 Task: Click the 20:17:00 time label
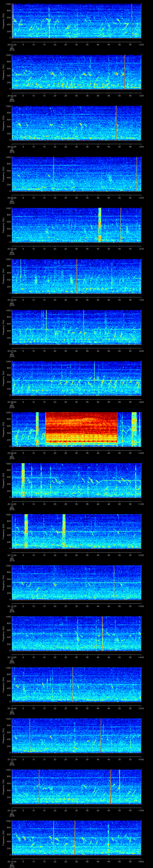(x=12, y=862)
